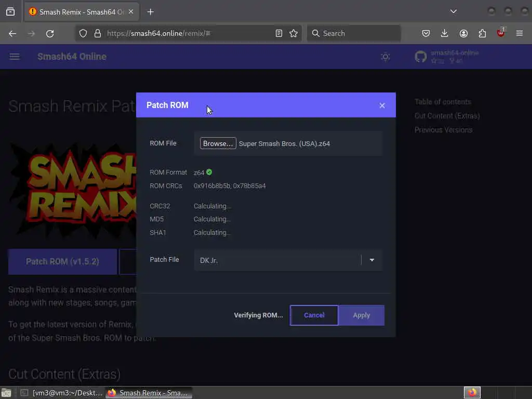
Task: Click the Super Smash Bros. (USA).z64 filename
Action: [284, 143]
